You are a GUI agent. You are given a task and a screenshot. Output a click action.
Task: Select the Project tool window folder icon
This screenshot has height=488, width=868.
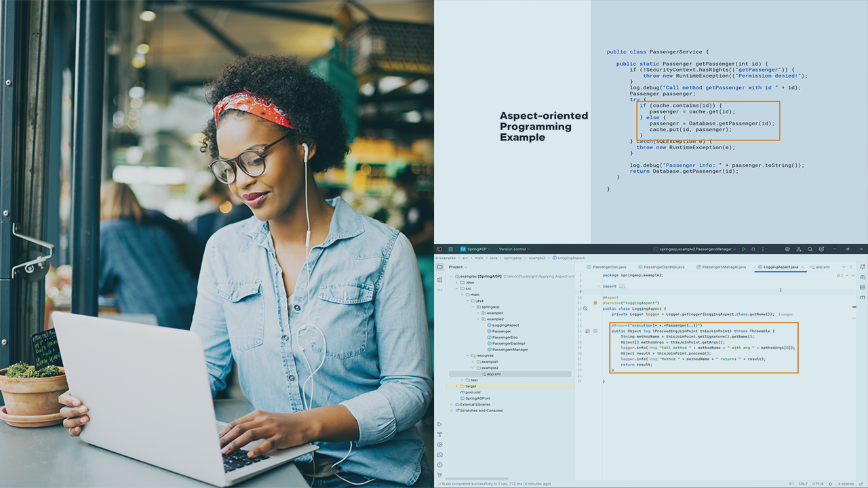(x=439, y=267)
